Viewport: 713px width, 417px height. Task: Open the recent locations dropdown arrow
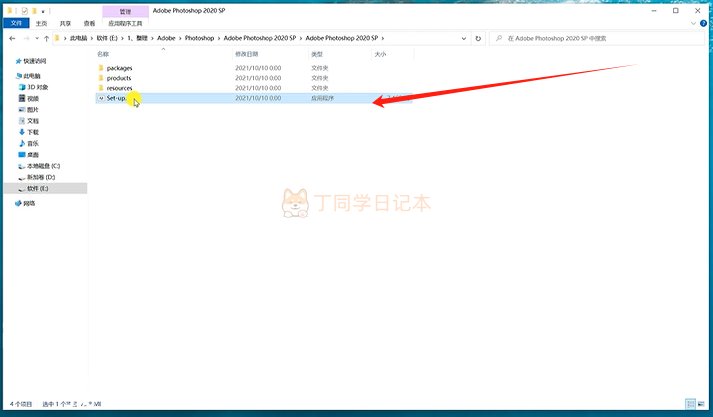point(37,39)
